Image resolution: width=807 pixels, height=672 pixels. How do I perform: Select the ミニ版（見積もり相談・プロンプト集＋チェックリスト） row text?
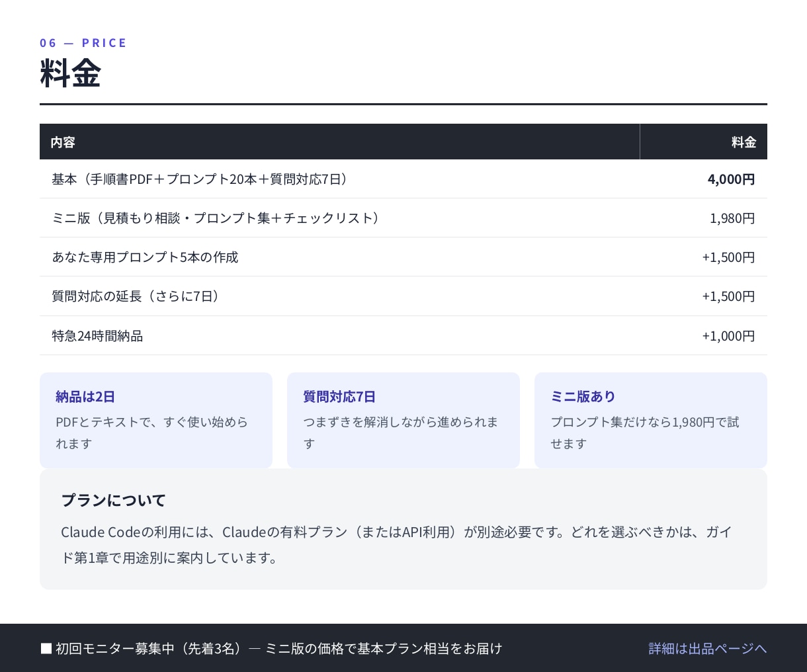216,218
